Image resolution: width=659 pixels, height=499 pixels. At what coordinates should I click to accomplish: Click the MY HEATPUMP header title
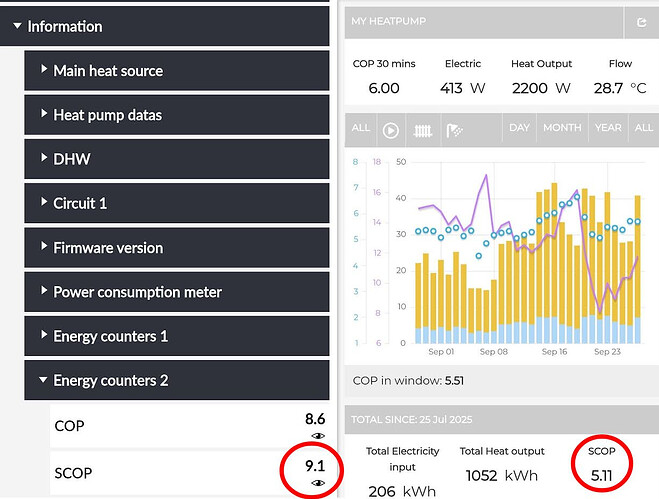389,21
